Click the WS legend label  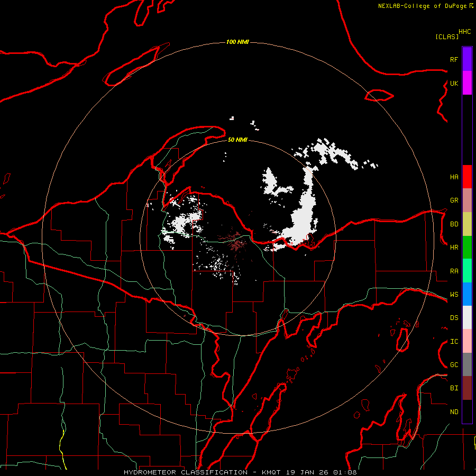pos(454,295)
